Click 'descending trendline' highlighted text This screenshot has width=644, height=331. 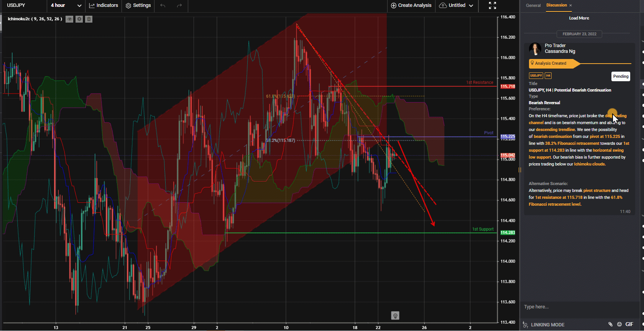click(x=555, y=129)
